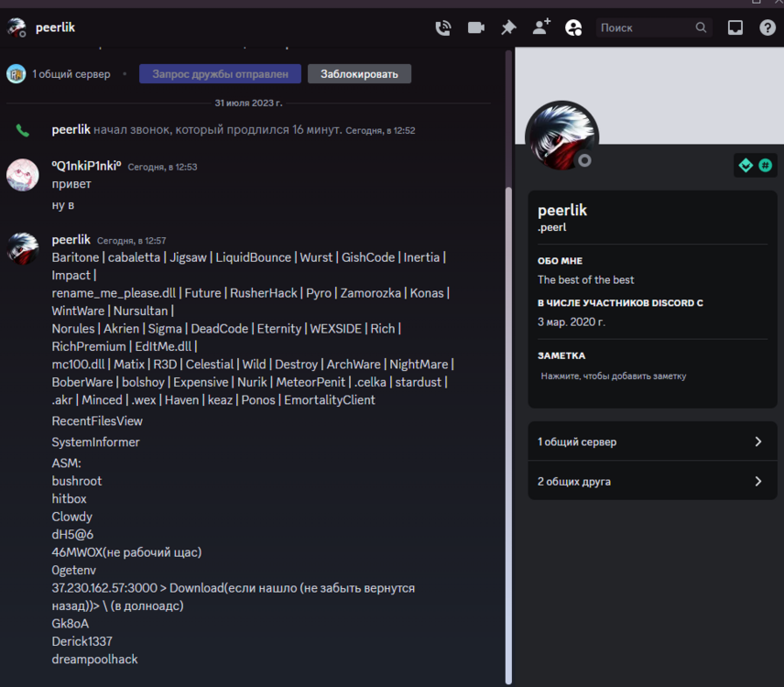Click the peerlik avatar in header
784x687 pixels.
click(17, 27)
